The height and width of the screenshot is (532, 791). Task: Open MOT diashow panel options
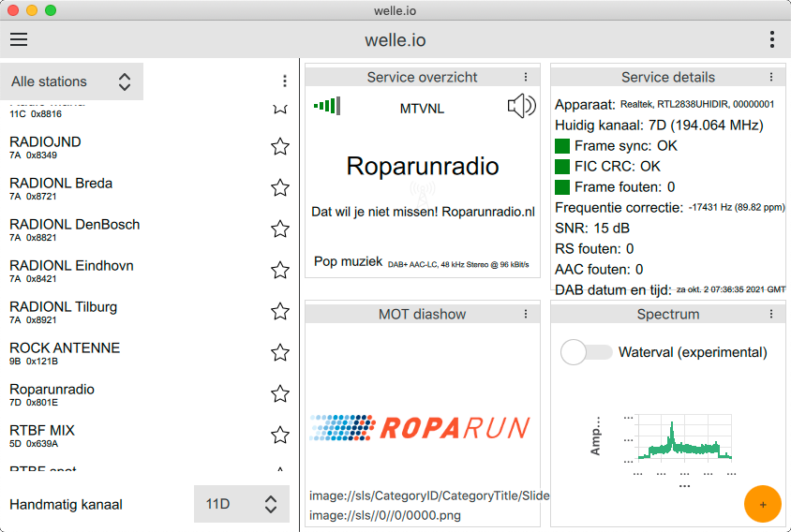pos(526,314)
